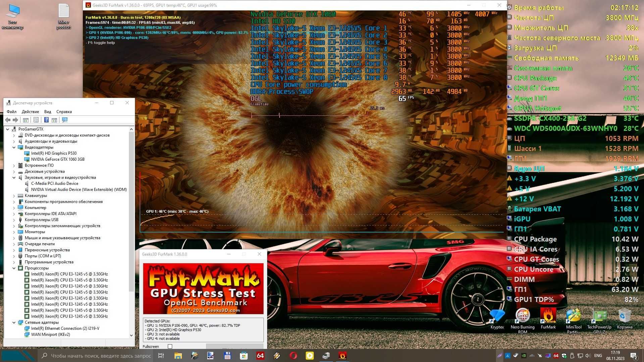This screenshot has height=362, width=644.
Task: Open AIDA64 from the taskbar
Action: pos(260,356)
